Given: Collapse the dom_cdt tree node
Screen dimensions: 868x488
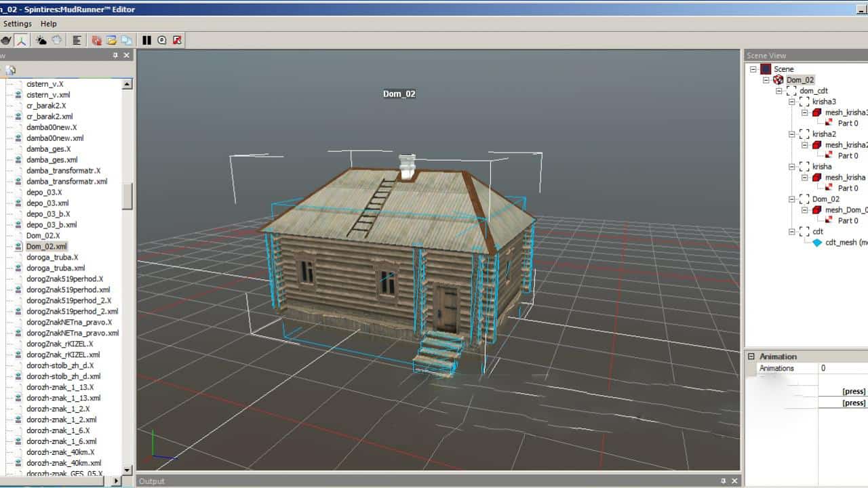Looking at the screenshot, I should click(x=779, y=91).
